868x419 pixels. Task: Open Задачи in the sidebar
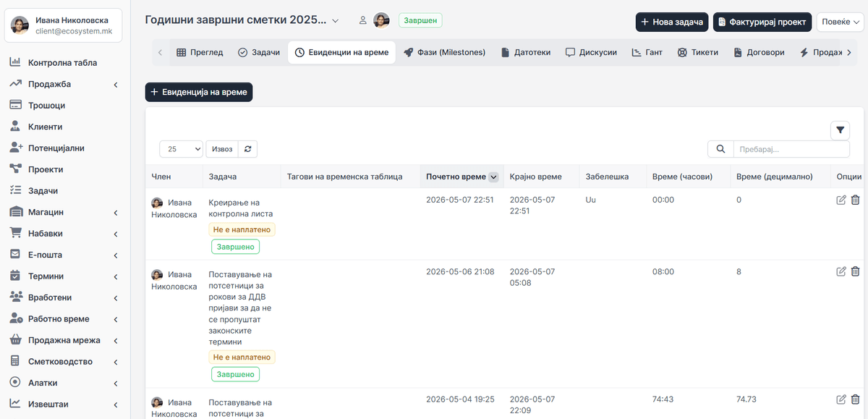[x=43, y=191]
